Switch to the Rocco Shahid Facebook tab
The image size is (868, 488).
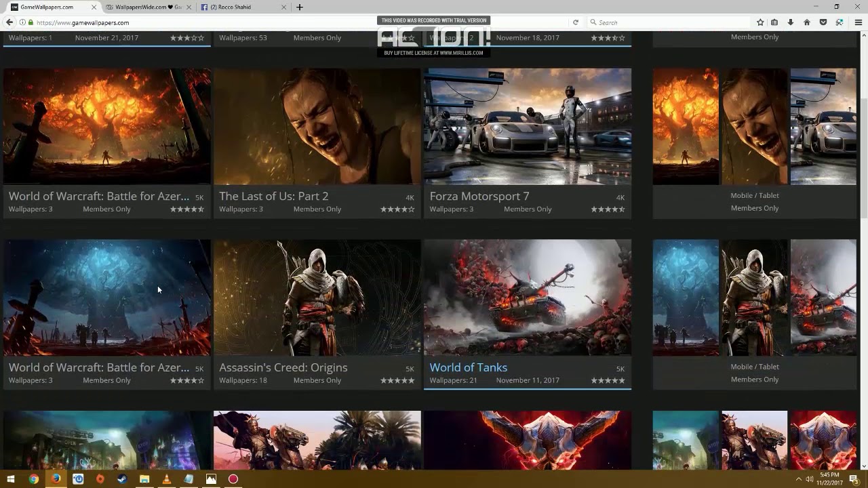click(231, 7)
